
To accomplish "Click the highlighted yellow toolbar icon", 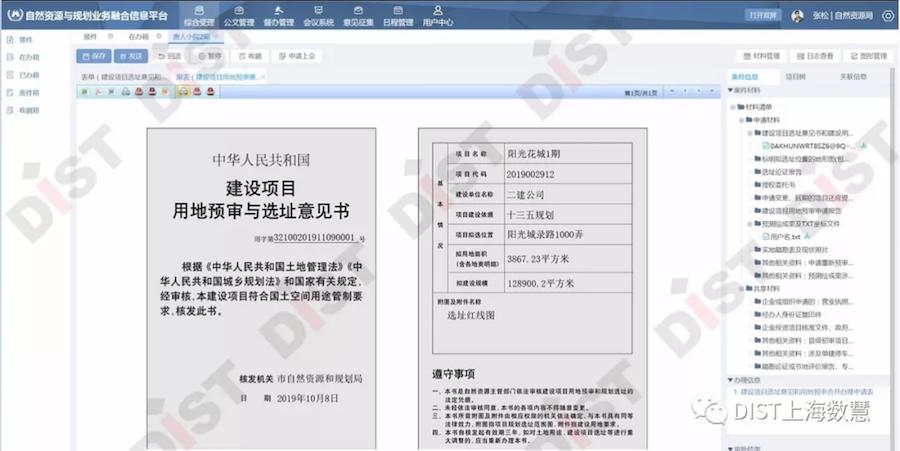I will pos(183,91).
